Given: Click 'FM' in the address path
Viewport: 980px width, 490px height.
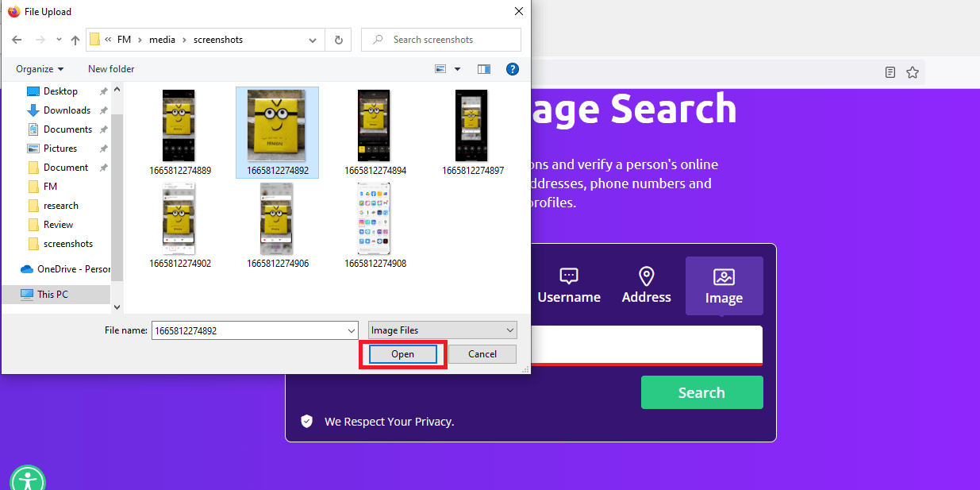Looking at the screenshot, I should 124,40.
